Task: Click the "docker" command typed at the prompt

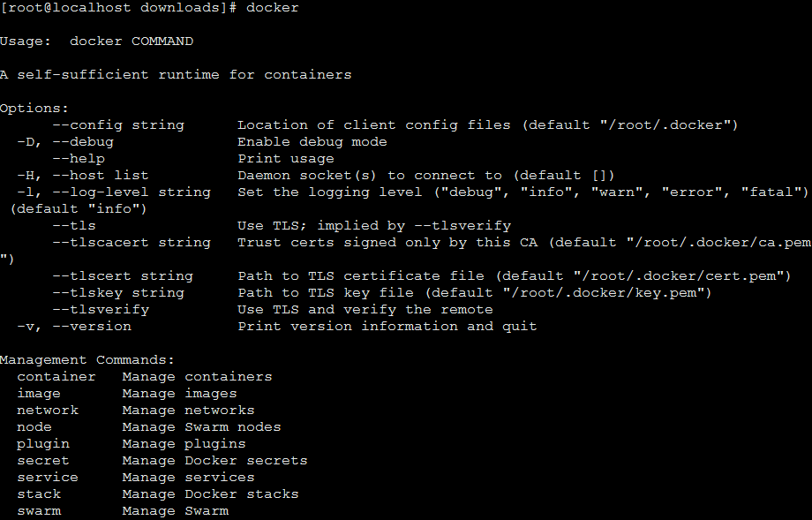Action: pos(272,8)
